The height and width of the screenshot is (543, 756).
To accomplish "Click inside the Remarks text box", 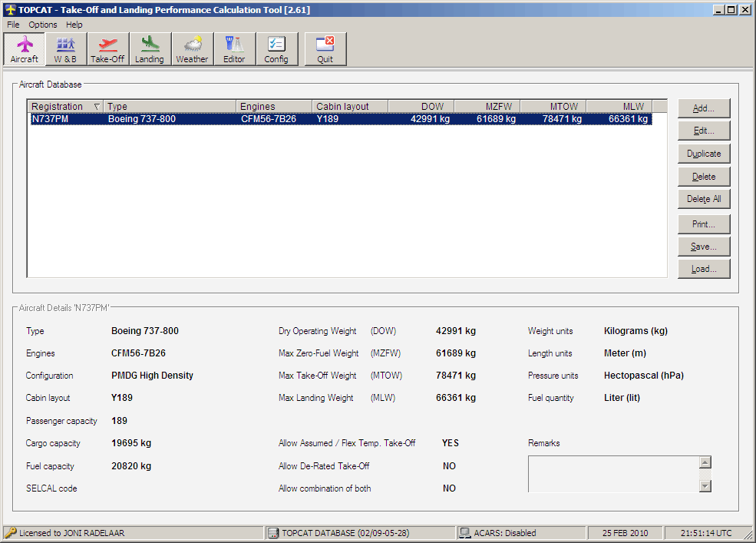I will (613, 474).
